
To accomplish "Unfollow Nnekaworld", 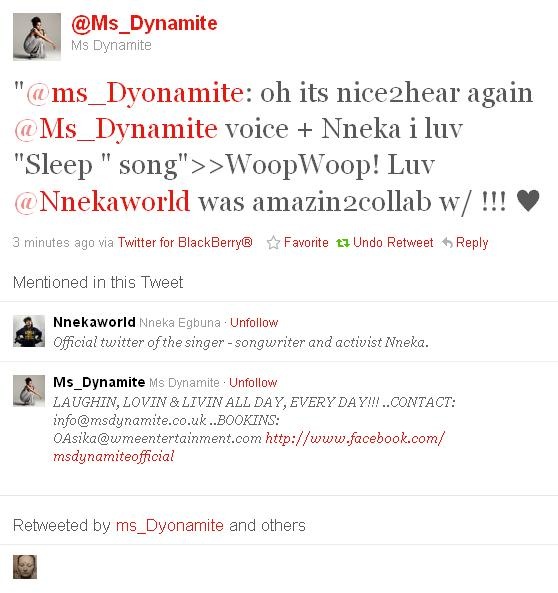I will [254, 323].
